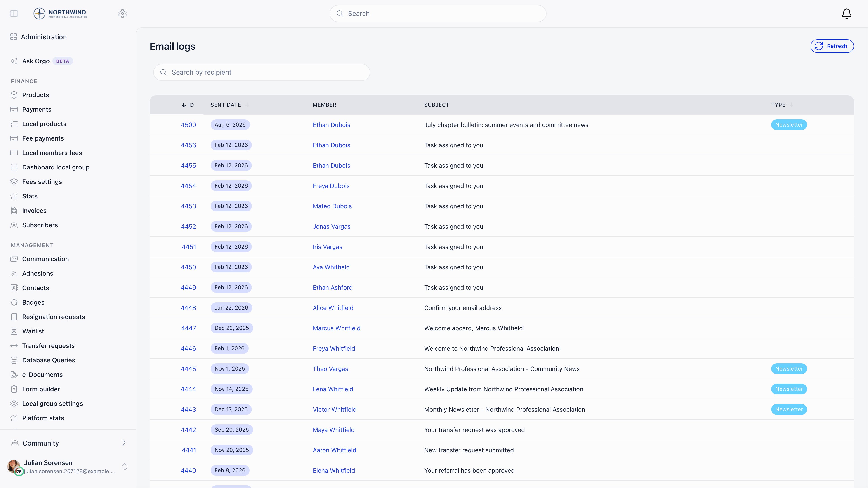
Task: Open Administration menu item
Action: [43, 37]
